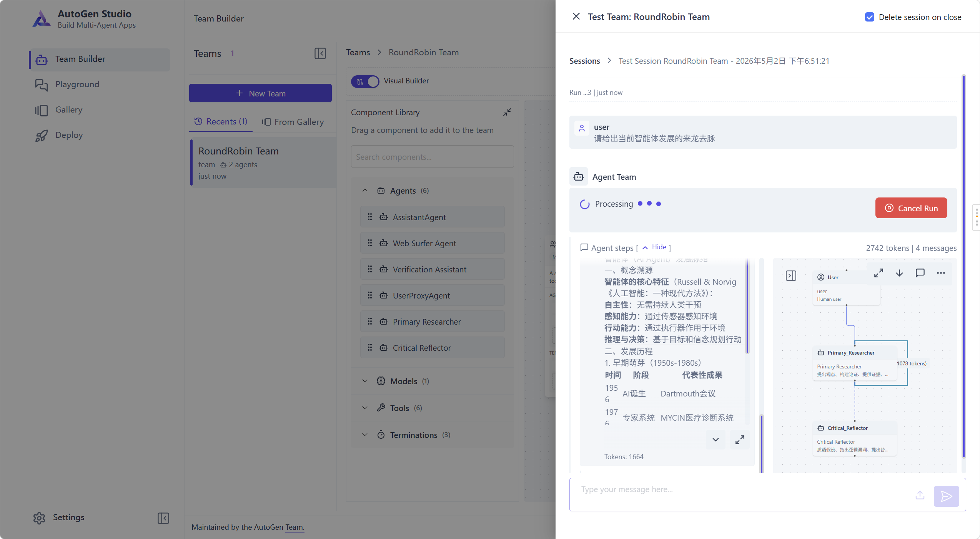Select the Primary_Researcher node
This screenshot has height=539, width=980.
(855, 363)
